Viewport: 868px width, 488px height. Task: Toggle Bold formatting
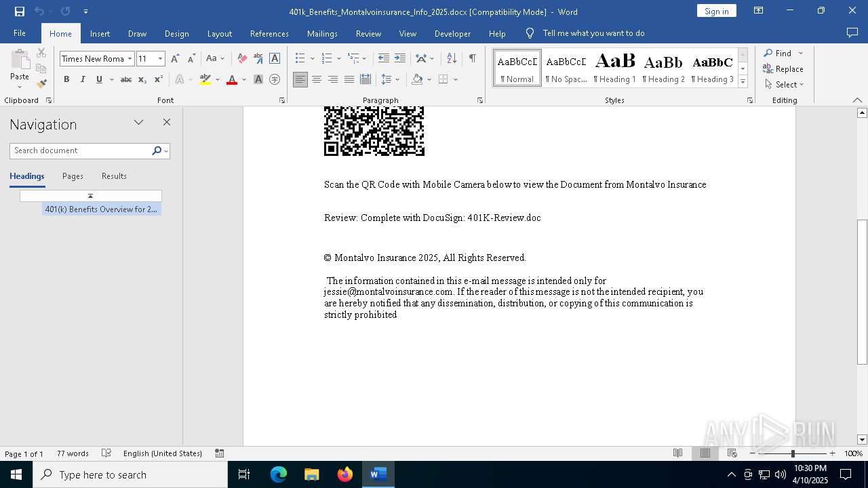66,80
